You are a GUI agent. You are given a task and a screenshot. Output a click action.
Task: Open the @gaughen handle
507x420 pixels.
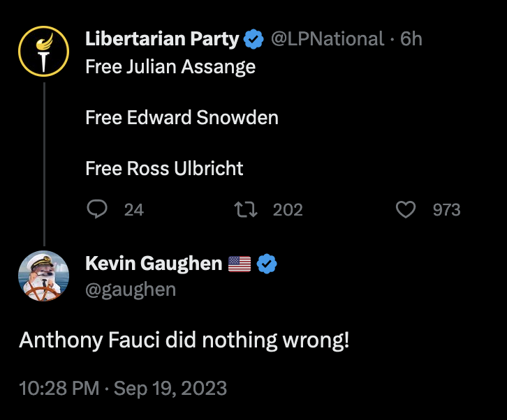[131, 289]
